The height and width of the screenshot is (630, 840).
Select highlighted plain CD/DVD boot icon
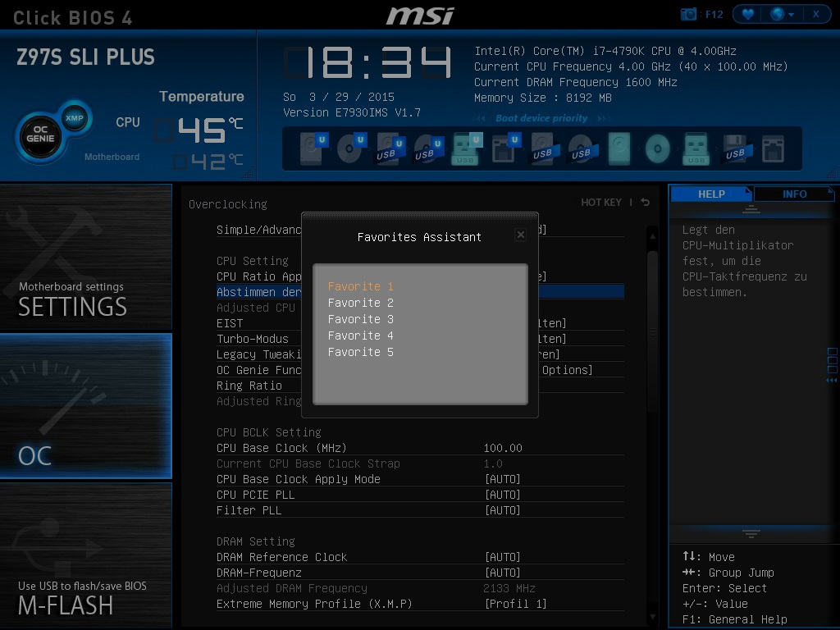tap(657, 148)
